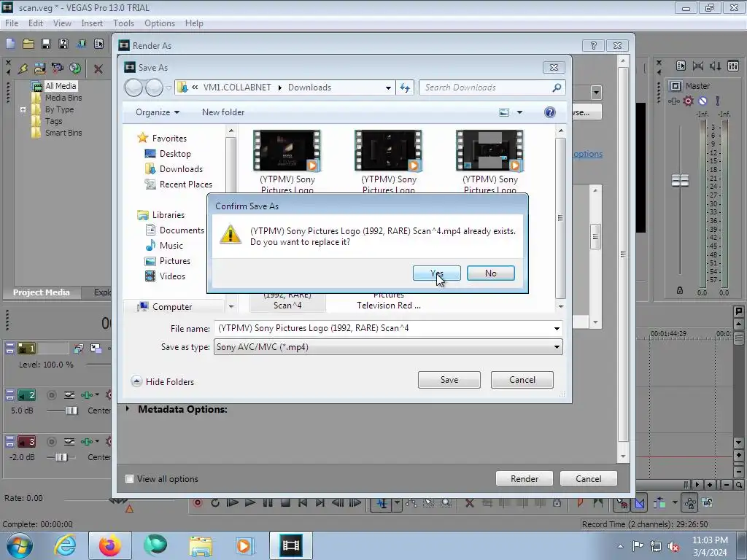
Task: Click the Import Media icon in Project Media
Action: [x=39, y=69]
